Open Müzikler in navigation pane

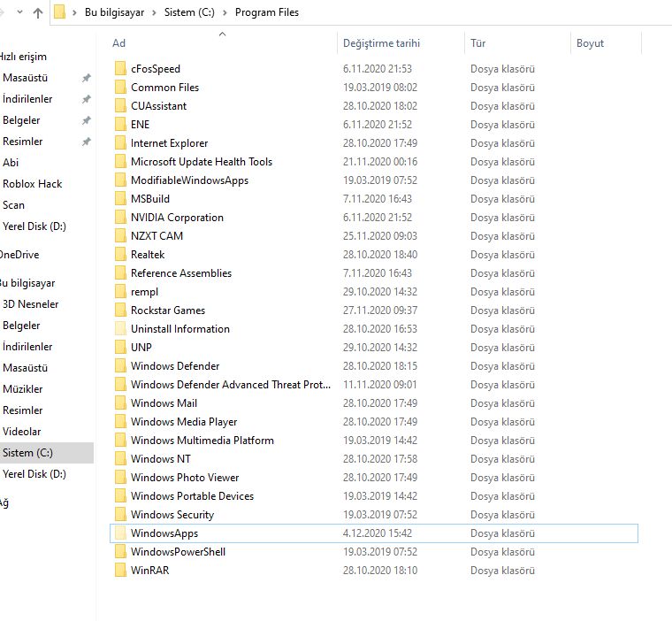[x=23, y=389]
